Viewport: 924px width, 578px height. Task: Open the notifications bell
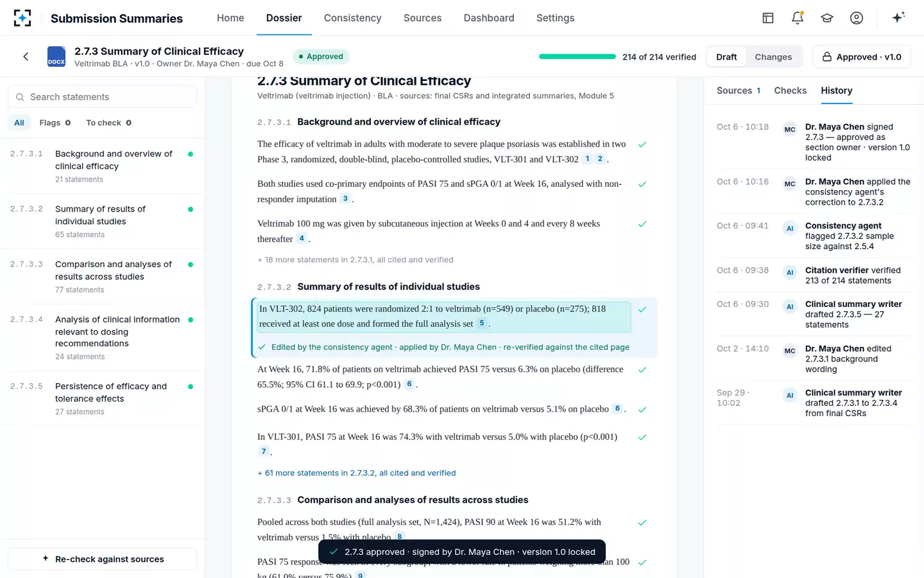[x=798, y=18]
